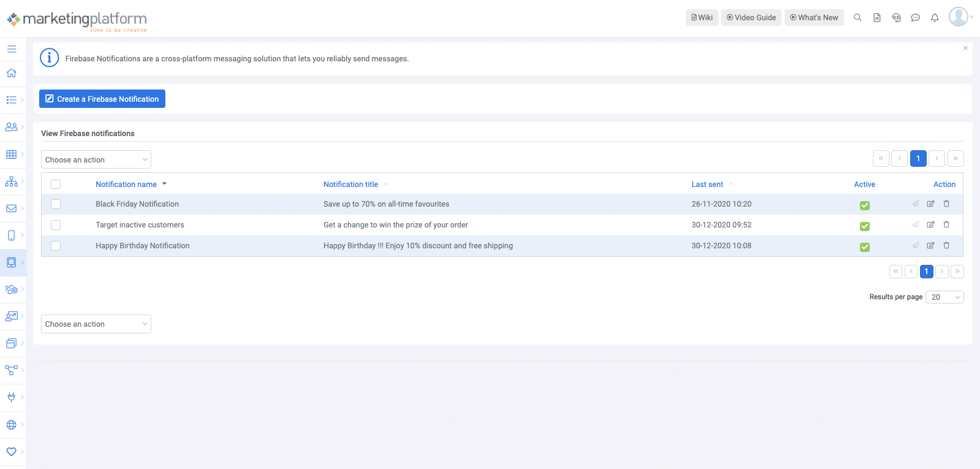Select page 1 in top pagination
Screen dimensions: 980x469
[x=918, y=158]
